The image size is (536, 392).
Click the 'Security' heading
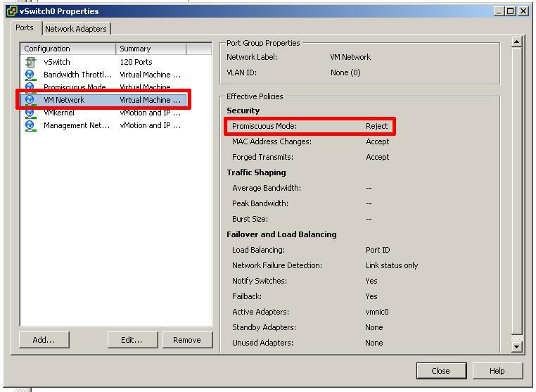[x=243, y=110]
